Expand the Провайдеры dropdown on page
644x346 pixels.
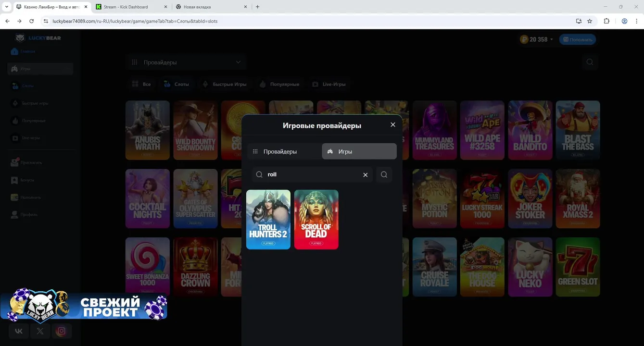pos(186,62)
